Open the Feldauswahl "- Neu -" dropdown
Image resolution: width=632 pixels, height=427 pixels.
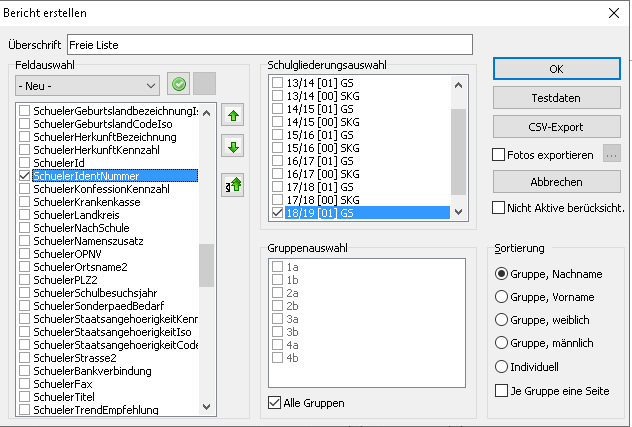tap(88, 85)
